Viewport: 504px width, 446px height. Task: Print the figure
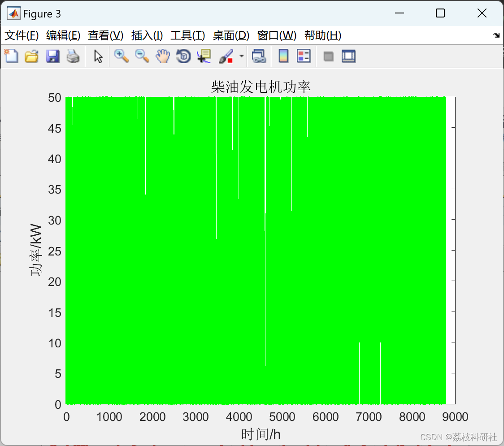point(73,56)
